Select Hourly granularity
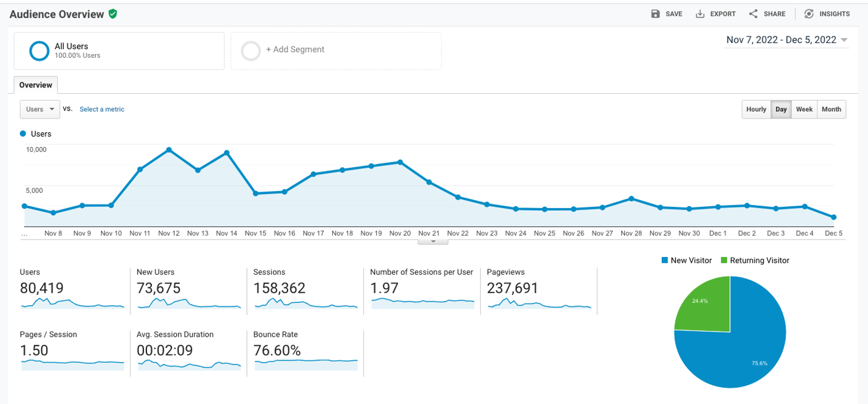The height and width of the screenshot is (404, 868). pyautogui.click(x=756, y=110)
